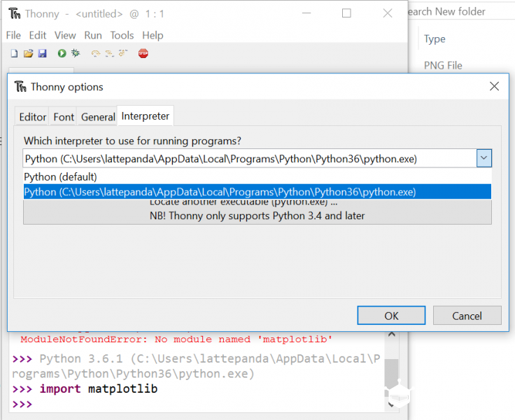
Task: Click the shell scrollbar up arrow
Action: pyautogui.click(x=392, y=335)
